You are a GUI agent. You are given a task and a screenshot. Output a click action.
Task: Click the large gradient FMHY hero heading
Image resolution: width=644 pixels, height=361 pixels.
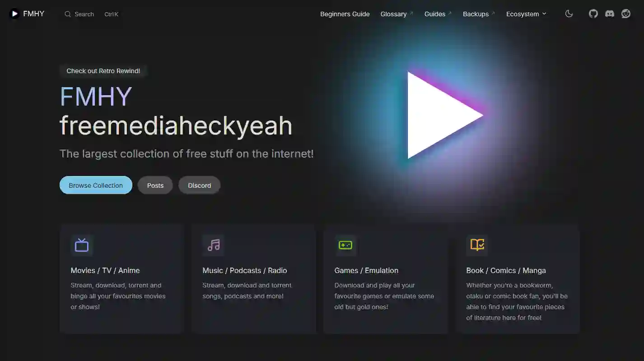(x=96, y=97)
